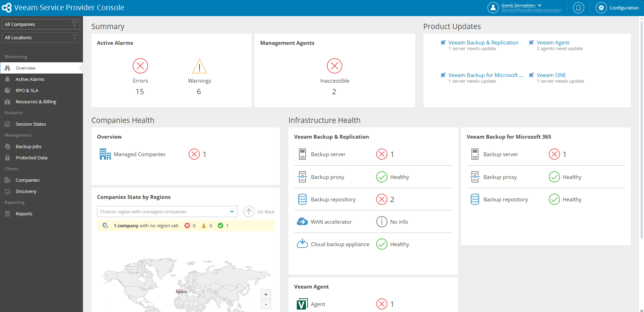Image resolution: width=644 pixels, height=312 pixels.
Task: Open the All Locations filter dropdown
Action: tap(41, 37)
